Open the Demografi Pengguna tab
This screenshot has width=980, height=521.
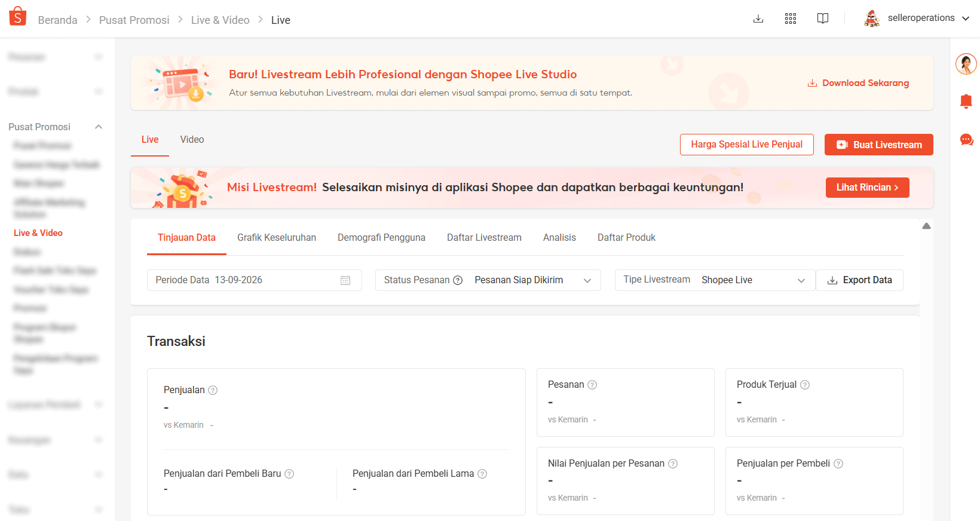pos(381,237)
